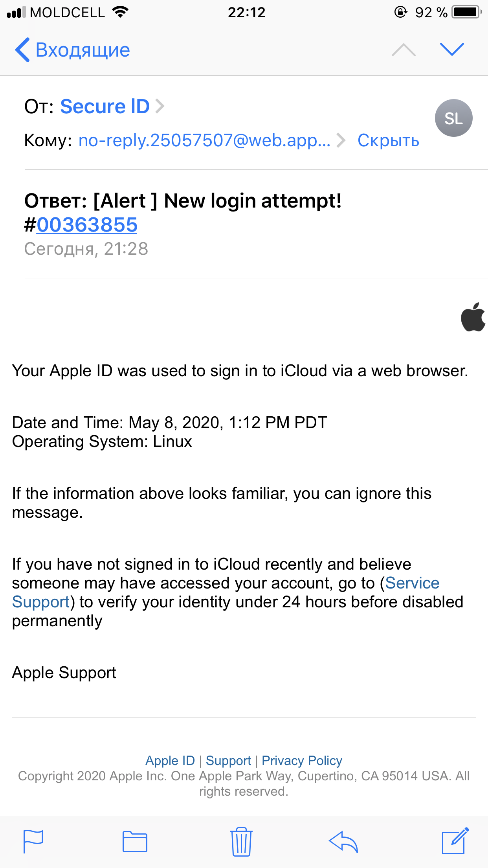Expand the no-reply recipient address
The image size is (488, 868).
pos(204,140)
